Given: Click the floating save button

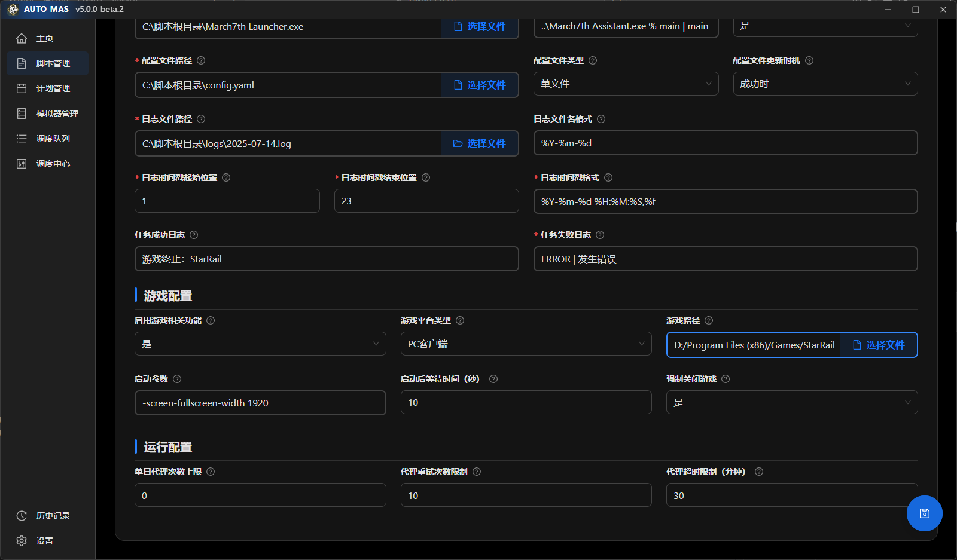Looking at the screenshot, I should point(924,513).
